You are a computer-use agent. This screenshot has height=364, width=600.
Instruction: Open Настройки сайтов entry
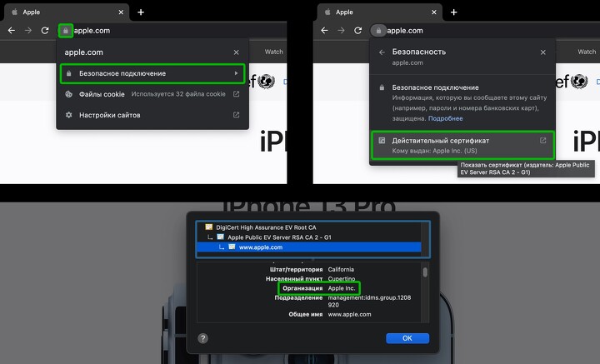[x=152, y=115]
